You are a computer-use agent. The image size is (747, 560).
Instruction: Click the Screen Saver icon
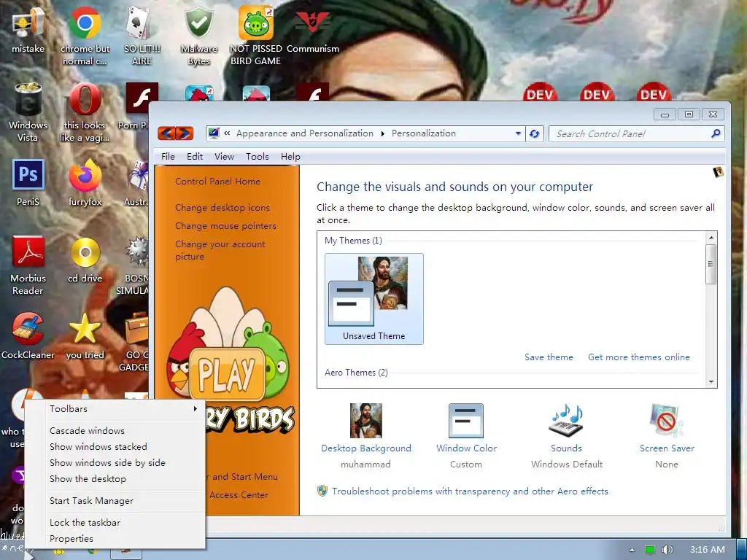pos(667,421)
